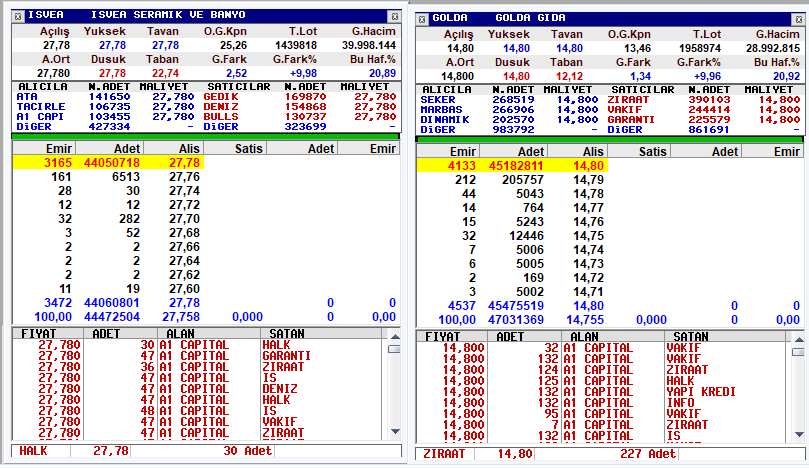This screenshot has height=468, width=809.
Task: Click GOLDA total bid quantity 45475519
Action: tap(516, 306)
